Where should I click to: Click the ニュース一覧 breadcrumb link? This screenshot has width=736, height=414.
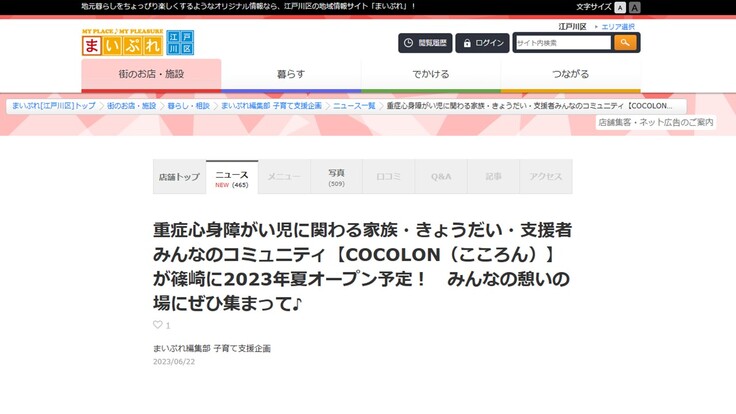[354, 106]
